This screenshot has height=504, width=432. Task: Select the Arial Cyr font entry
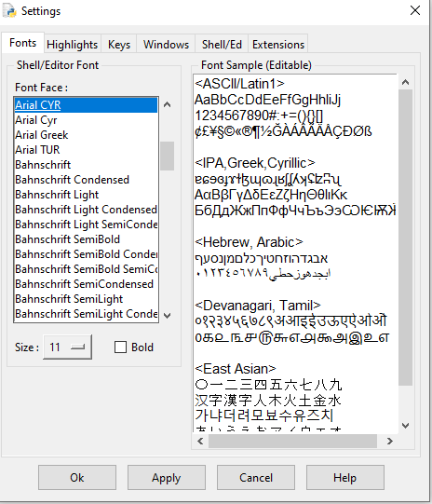[x=86, y=120]
